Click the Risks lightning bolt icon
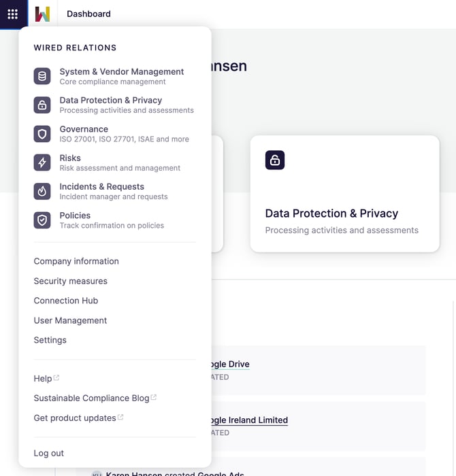Image resolution: width=456 pixels, height=476 pixels. coord(42,163)
